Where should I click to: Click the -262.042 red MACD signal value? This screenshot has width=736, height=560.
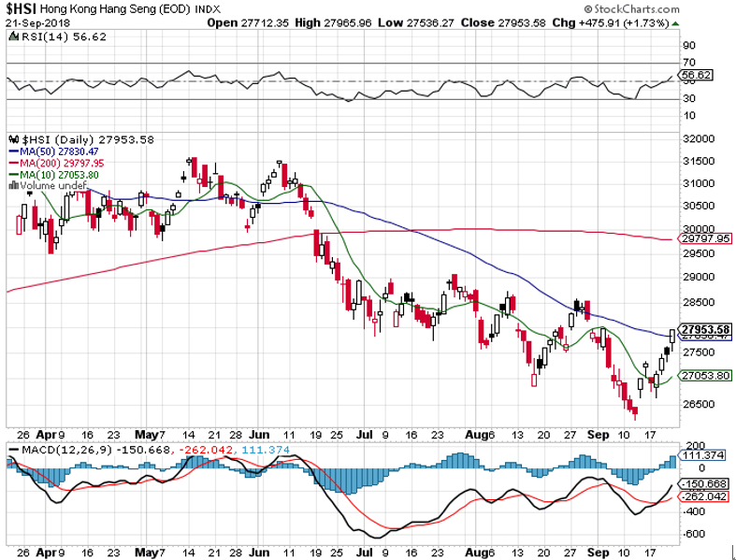tap(205, 451)
